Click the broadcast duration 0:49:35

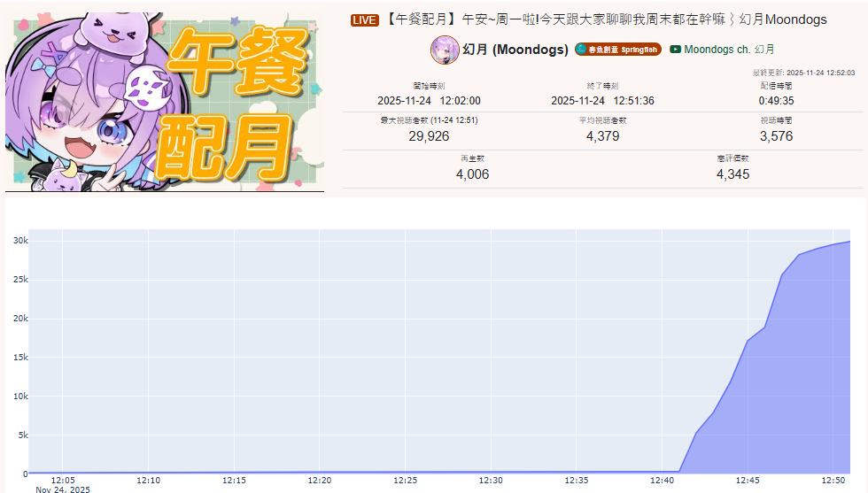[776, 101]
